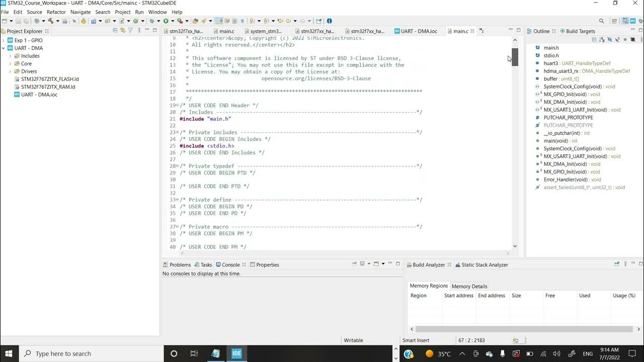The height and width of the screenshot is (362, 644).
Task: Expand the Exp 1 - GPIO project
Action: [x=4, y=40]
